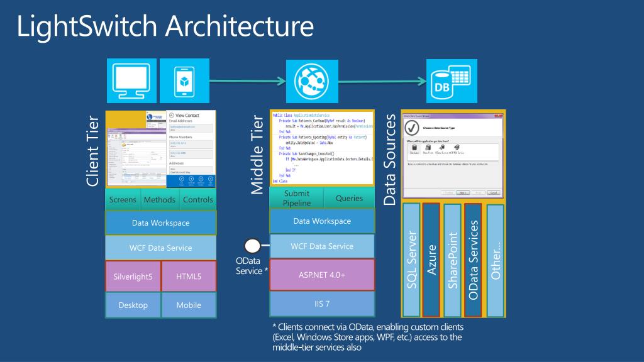
Task: Click the DB database icon
Action: (452, 81)
